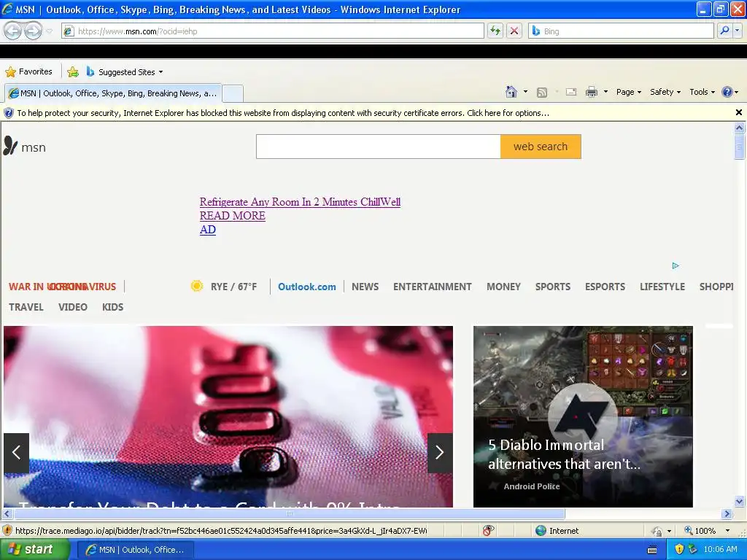Click the status bar warning shield icon
The width and height of the screenshot is (747, 560).
(7, 531)
